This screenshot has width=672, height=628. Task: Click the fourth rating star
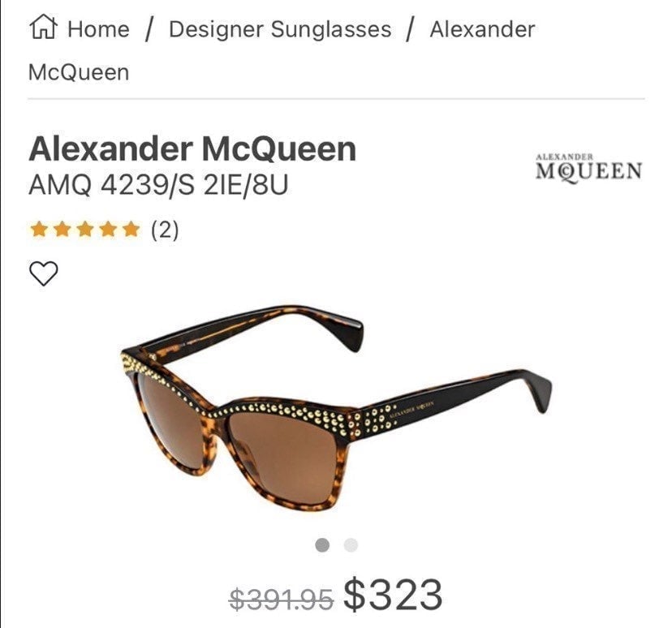point(108,229)
